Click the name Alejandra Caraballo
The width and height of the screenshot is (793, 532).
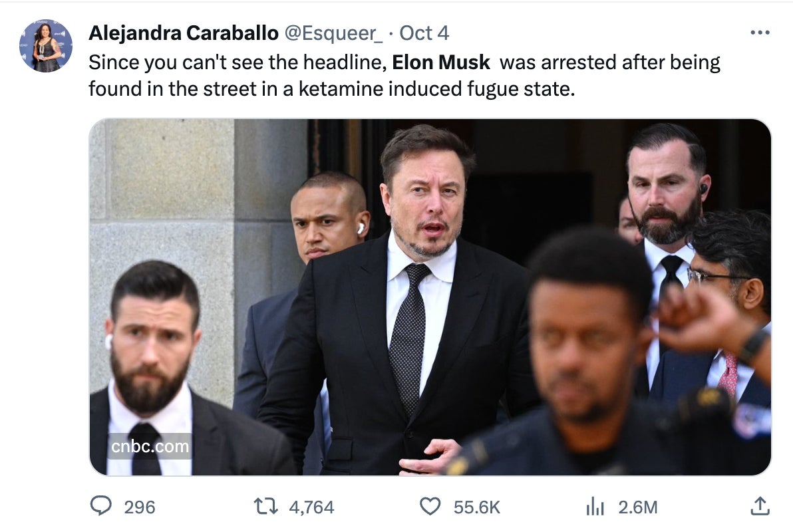170,31
